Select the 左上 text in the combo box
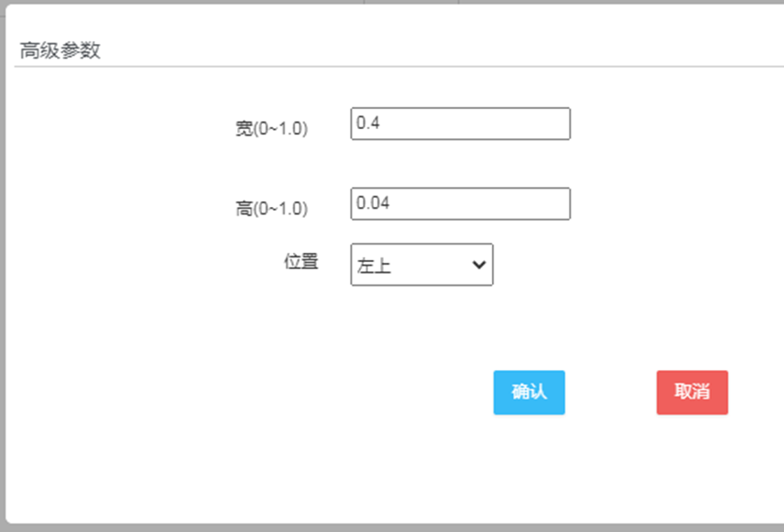Image resolution: width=784 pixels, height=532 pixels. point(374,266)
